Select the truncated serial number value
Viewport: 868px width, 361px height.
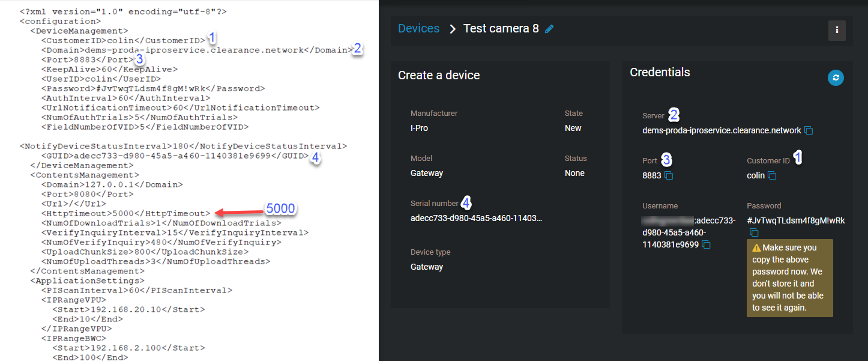476,218
